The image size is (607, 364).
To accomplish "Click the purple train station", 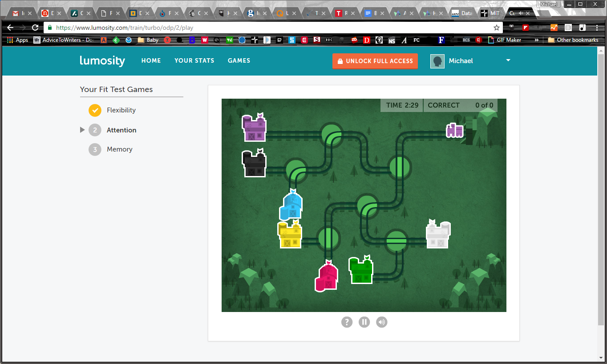I will [x=254, y=128].
